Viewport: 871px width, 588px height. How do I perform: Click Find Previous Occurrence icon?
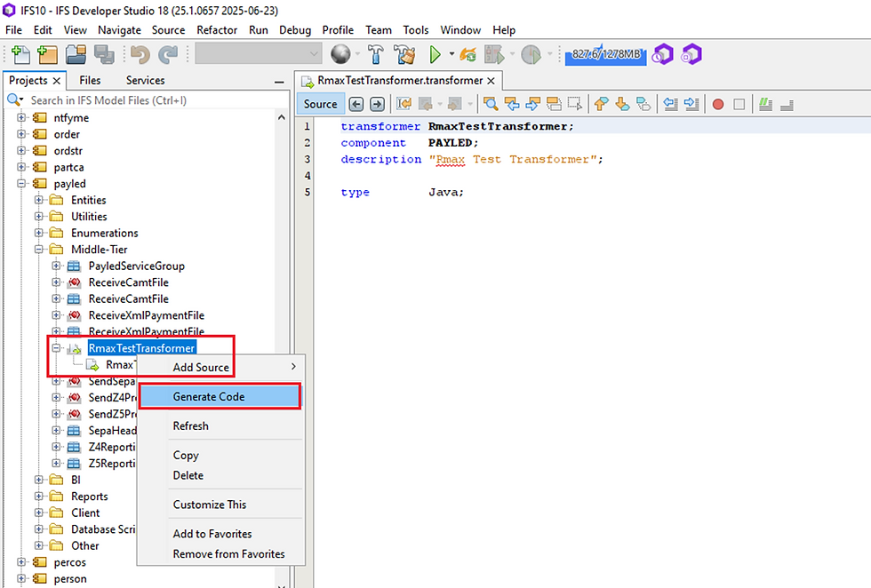pos(512,104)
